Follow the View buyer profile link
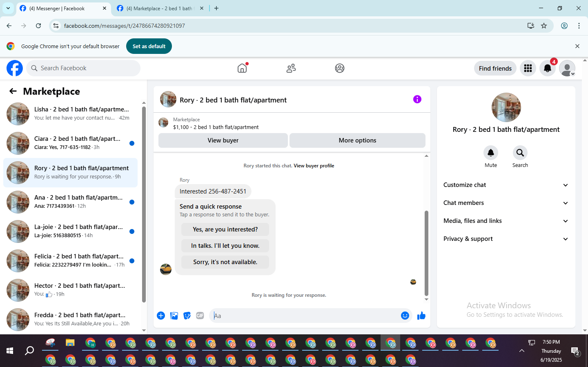Image resolution: width=588 pixels, height=367 pixels. click(314, 166)
